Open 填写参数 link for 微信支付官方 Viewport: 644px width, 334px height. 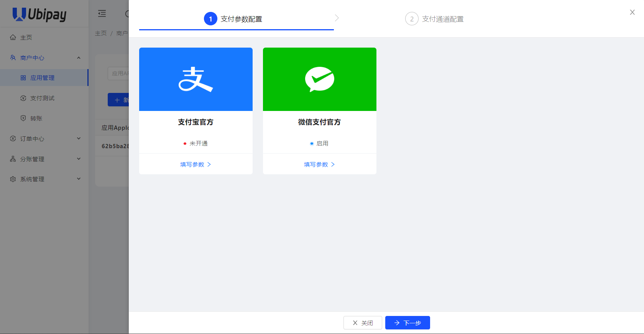[319, 164]
